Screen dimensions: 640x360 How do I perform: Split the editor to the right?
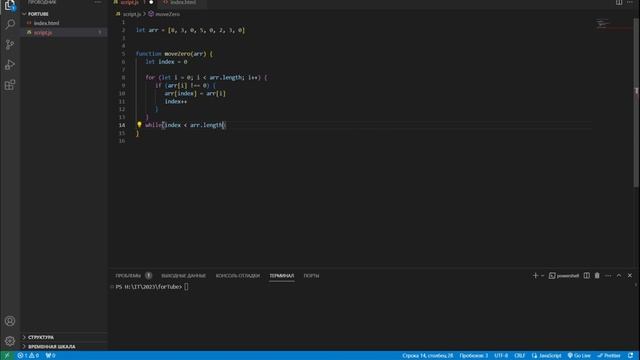click(619, 2)
